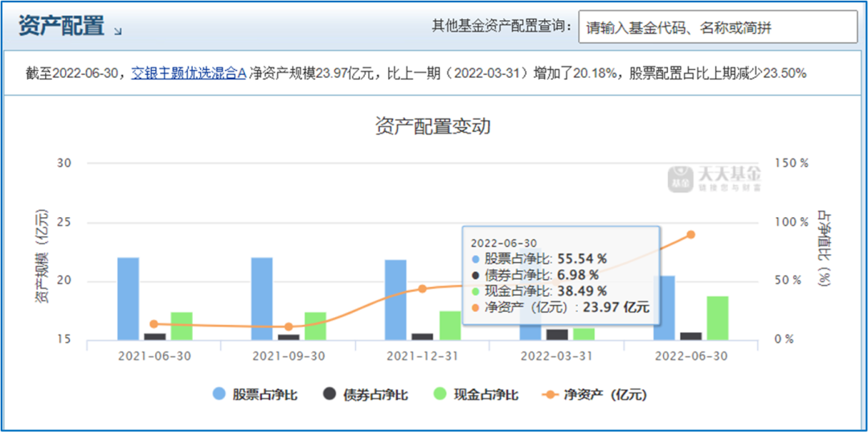Toggle the green 现金占净比 legend dot
This screenshot has width=868, height=432.
[440, 394]
